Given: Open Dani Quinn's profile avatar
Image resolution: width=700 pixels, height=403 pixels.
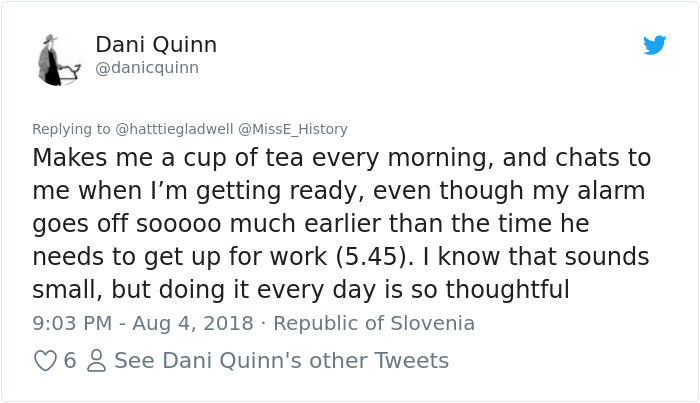Looking at the screenshot, I should click(59, 60).
